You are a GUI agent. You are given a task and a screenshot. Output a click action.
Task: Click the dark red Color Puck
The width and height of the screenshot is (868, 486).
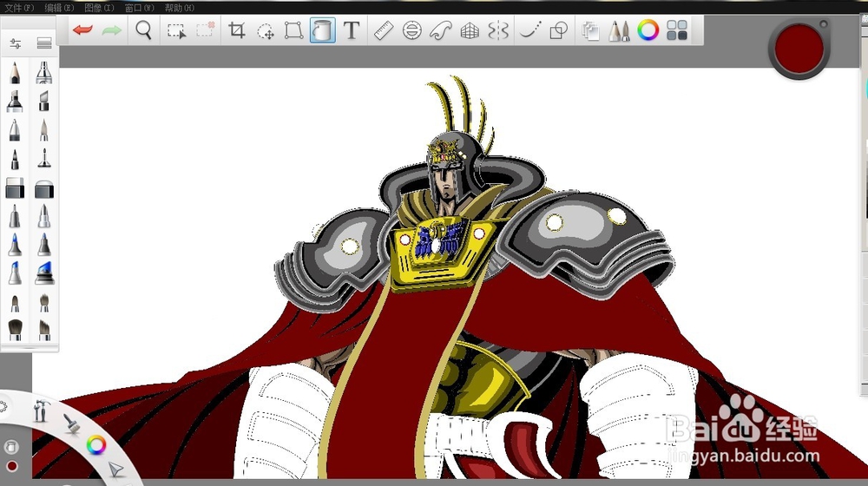pos(799,49)
